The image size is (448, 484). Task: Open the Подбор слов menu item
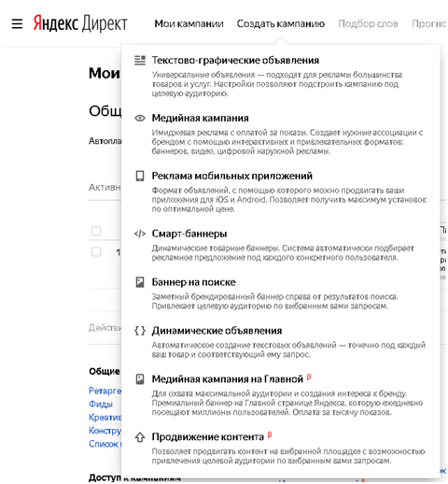tap(368, 23)
